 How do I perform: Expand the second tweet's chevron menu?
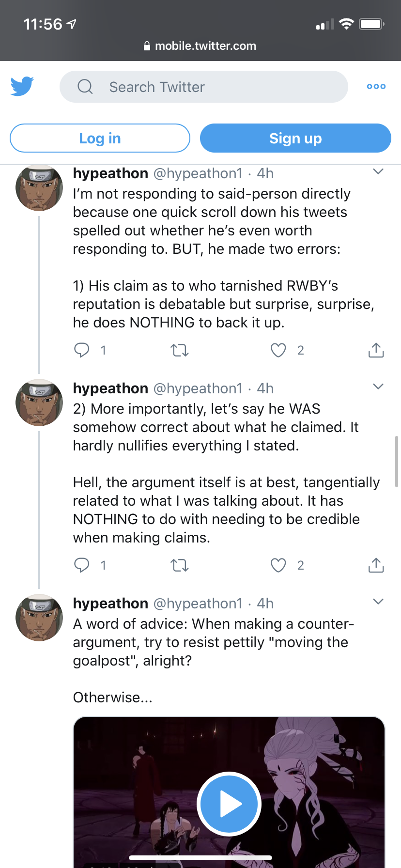378,387
